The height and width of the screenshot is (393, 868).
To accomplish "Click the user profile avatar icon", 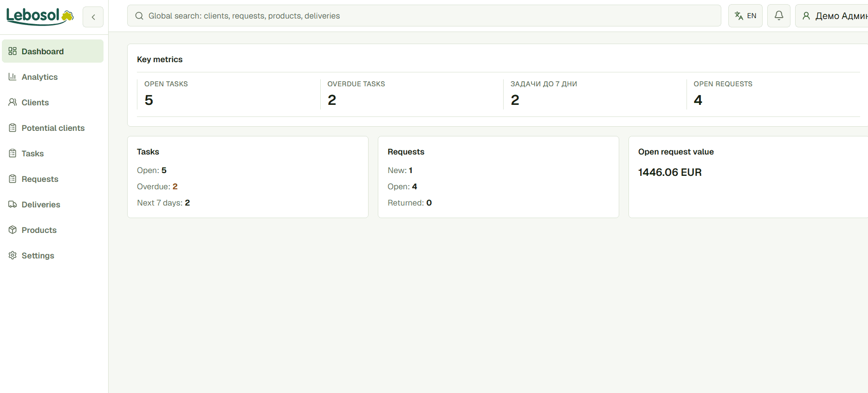I will (806, 16).
